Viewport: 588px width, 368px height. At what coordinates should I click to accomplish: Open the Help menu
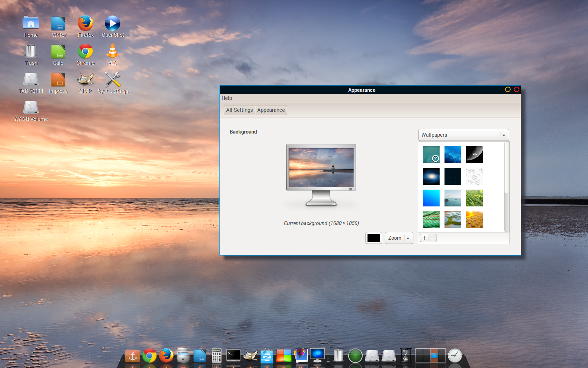pos(226,98)
